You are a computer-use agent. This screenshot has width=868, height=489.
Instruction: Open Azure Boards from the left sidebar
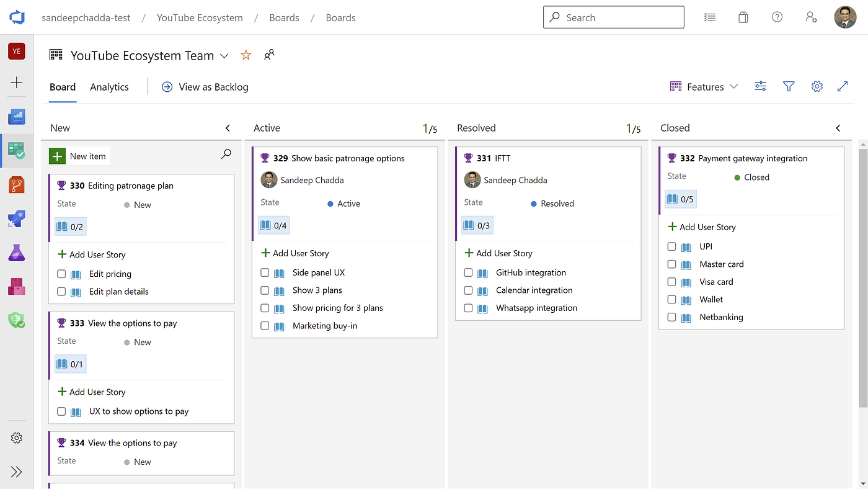17,150
